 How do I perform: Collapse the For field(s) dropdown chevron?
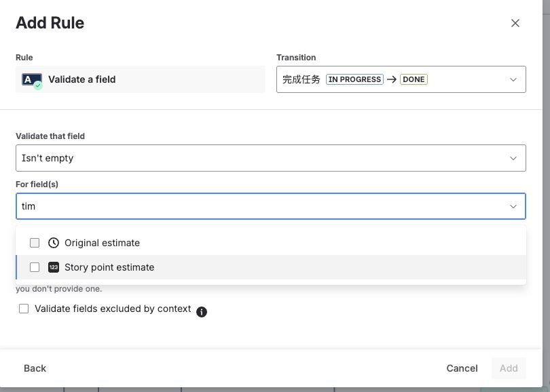point(513,206)
